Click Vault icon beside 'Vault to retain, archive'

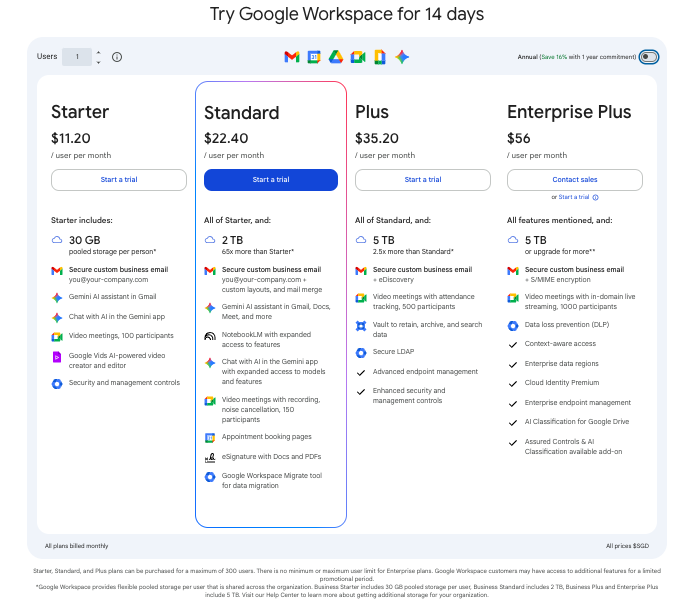tap(361, 326)
